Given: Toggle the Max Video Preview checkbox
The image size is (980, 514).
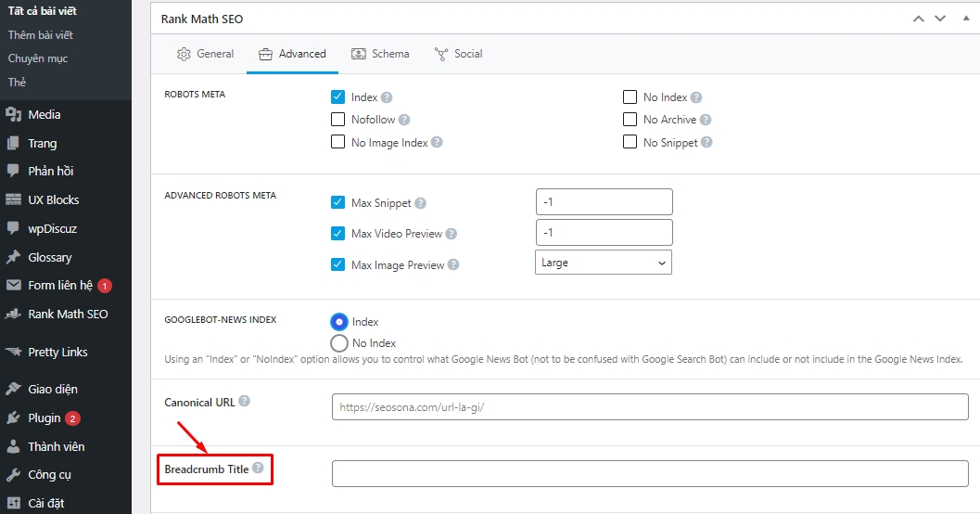Looking at the screenshot, I should 337,233.
